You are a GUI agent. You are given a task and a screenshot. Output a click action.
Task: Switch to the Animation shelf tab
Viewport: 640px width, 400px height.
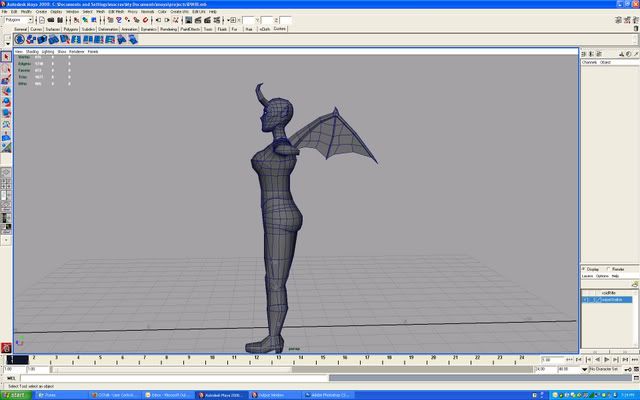coord(129,30)
